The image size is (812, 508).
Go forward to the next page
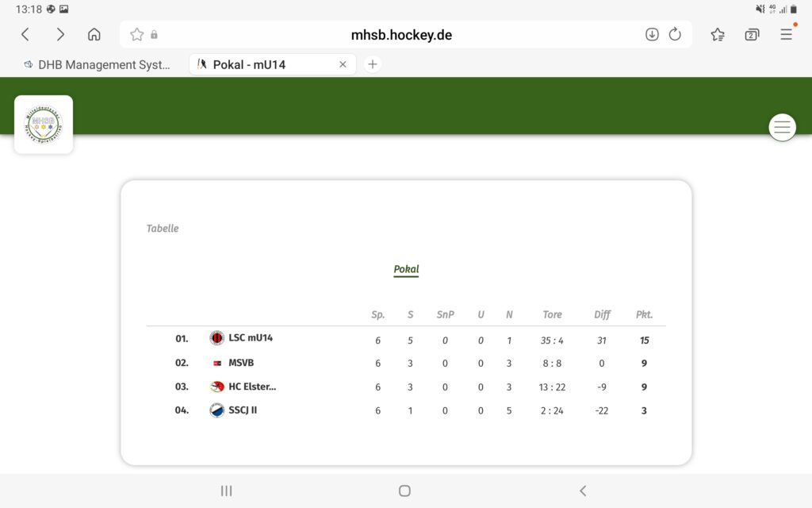[60, 34]
